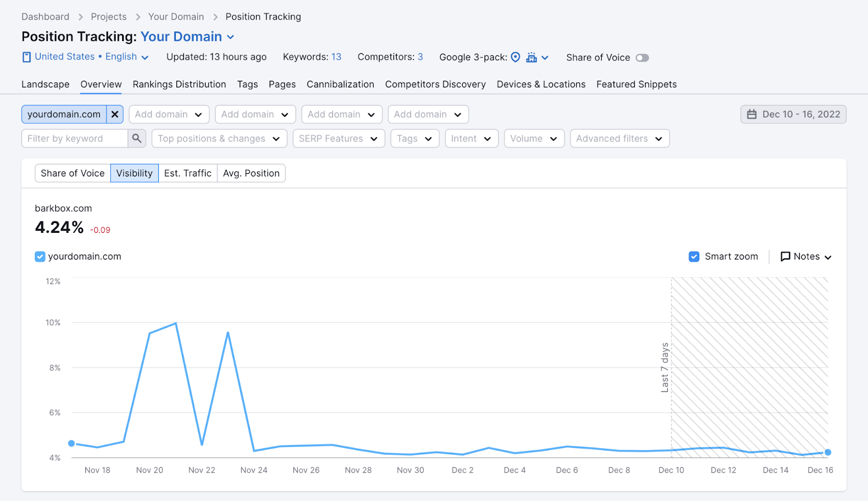Remove yourdomain.com with its X icon

coord(114,114)
